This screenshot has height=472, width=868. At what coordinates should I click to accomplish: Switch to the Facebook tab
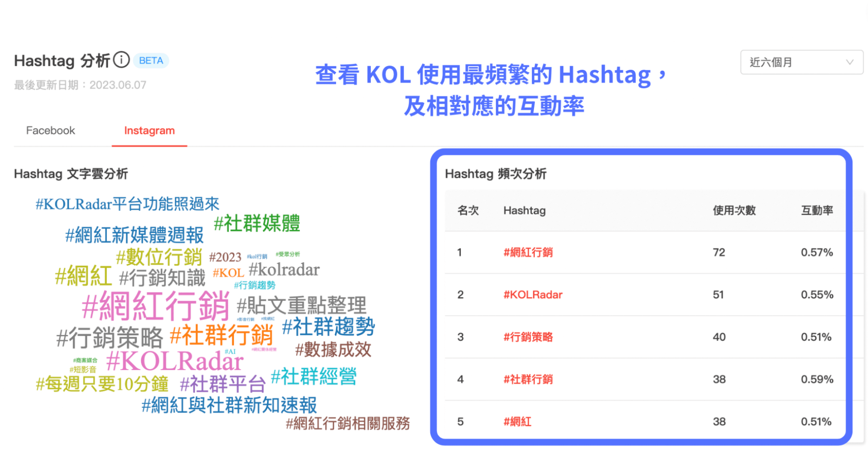50,131
